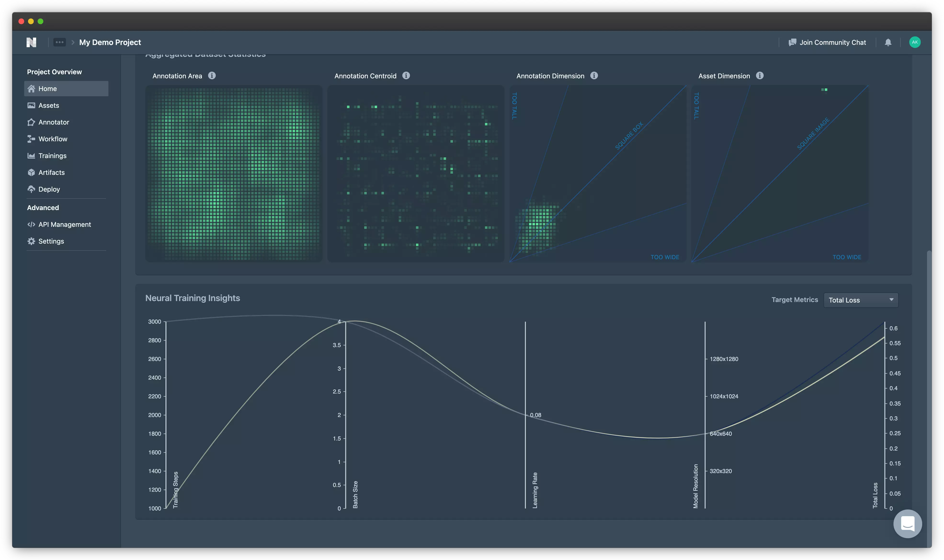Open the Trainings page
The height and width of the screenshot is (560, 944).
pyautogui.click(x=52, y=156)
